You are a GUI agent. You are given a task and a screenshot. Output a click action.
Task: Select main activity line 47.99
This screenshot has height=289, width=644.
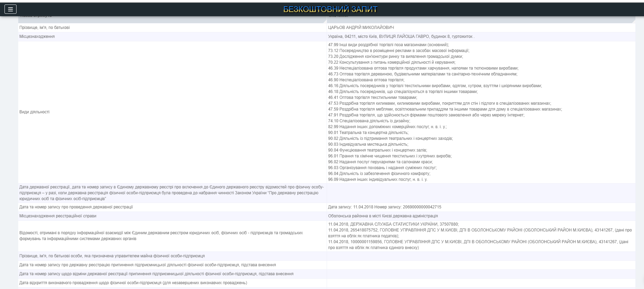coord(388,45)
